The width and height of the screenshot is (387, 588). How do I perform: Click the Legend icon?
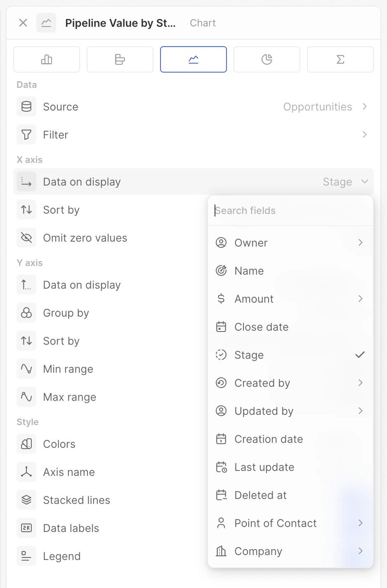26,556
